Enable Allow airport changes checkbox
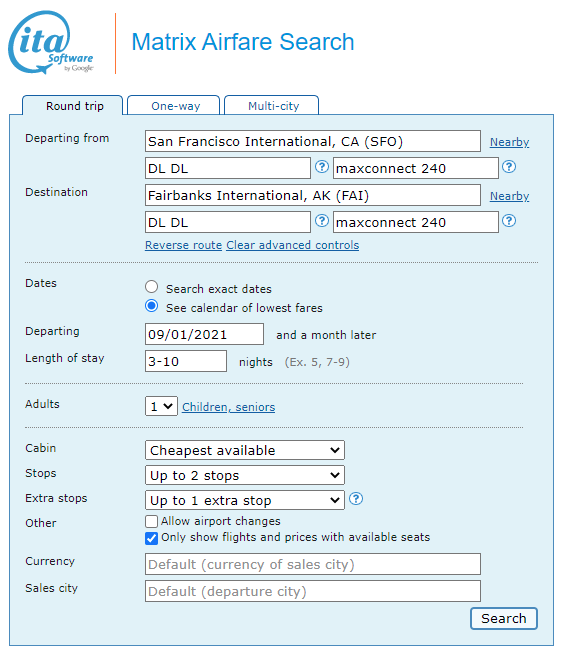 [151, 521]
